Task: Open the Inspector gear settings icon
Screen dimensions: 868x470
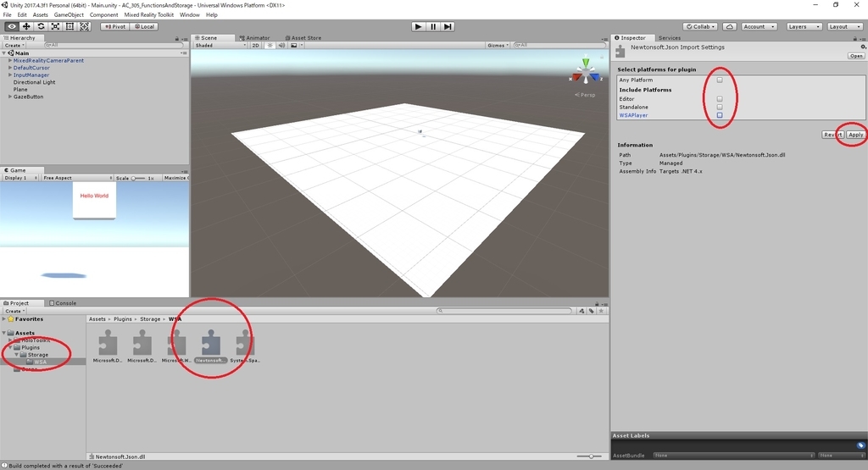Action: point(863,47)
